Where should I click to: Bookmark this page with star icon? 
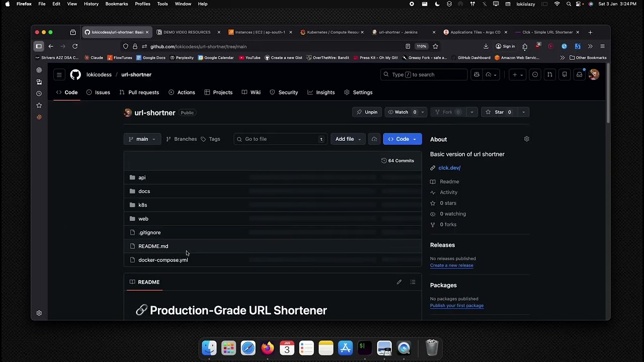pyautogui.click(x=435, y=46)
